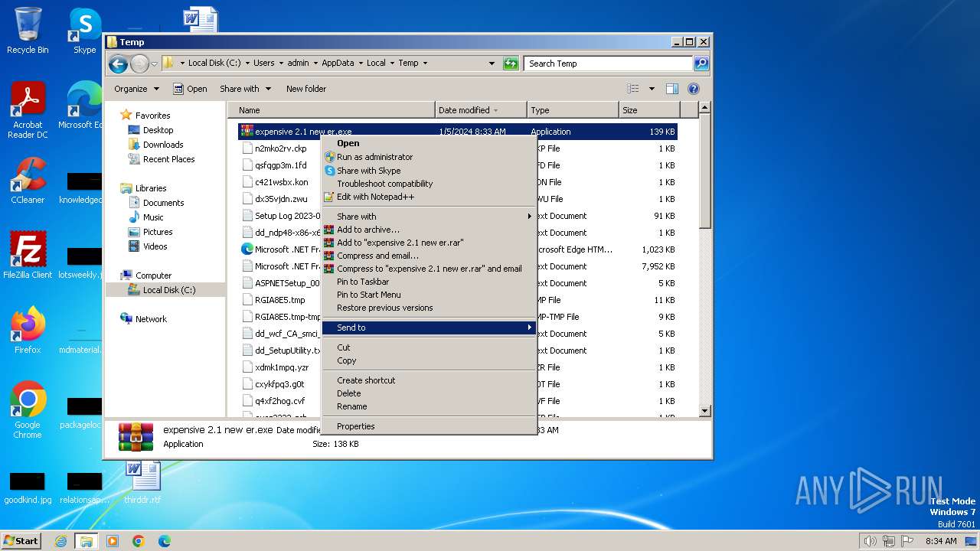Open Recycle Bin desktop icon
This screenshot has height=551, width=980.
(28, 31)
